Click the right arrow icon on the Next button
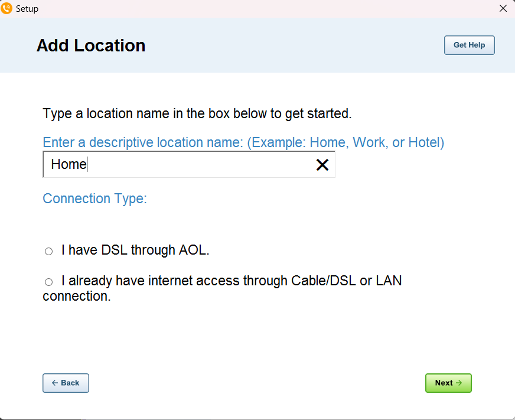Screen dimensions: 515x420 (x=459, y=383)
